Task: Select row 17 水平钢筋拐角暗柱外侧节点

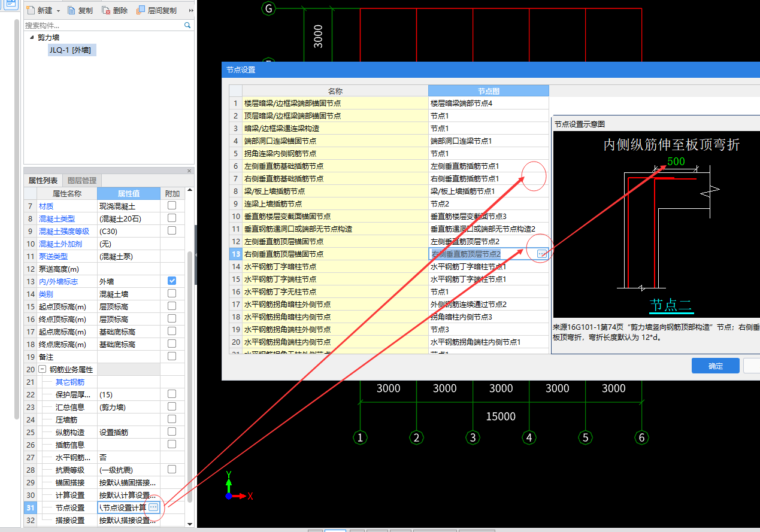Action: click(335, 305)
